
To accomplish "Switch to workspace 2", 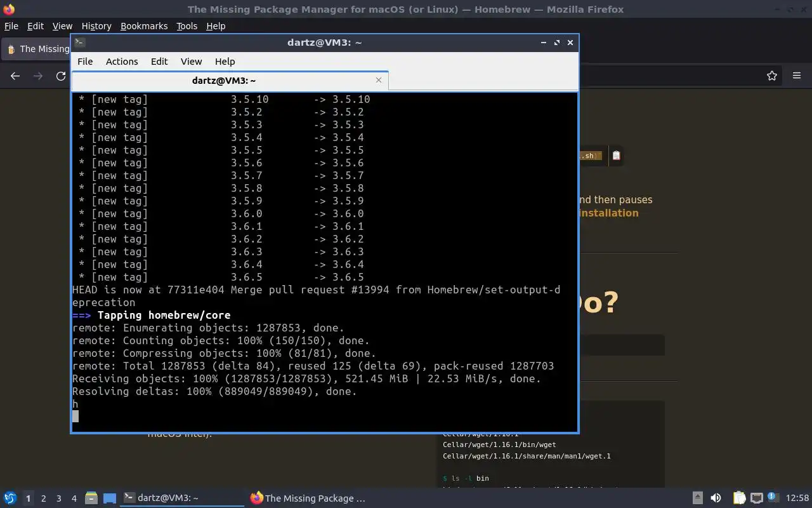I will (44, 498).
